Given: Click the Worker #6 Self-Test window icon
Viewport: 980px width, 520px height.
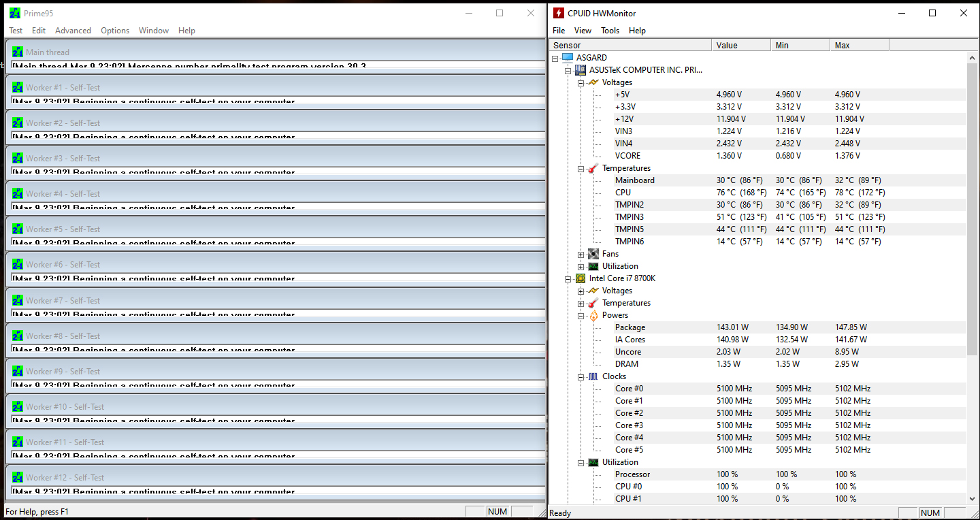Looking at the screenshot, I should tap(18, 264).
